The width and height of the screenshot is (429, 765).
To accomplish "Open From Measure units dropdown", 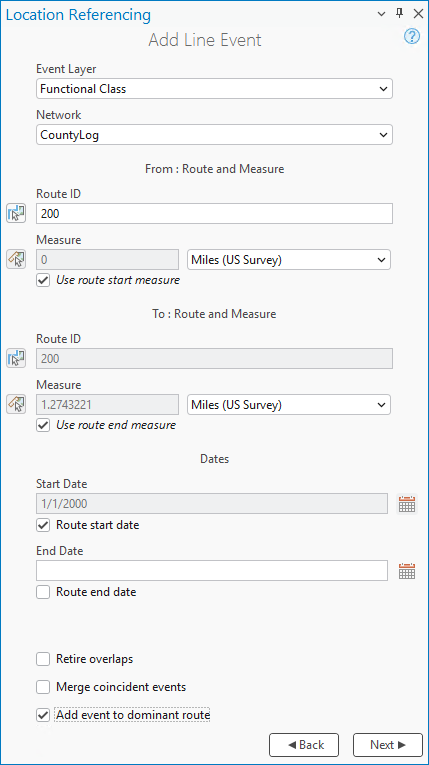I will click(x=289, y=260).
